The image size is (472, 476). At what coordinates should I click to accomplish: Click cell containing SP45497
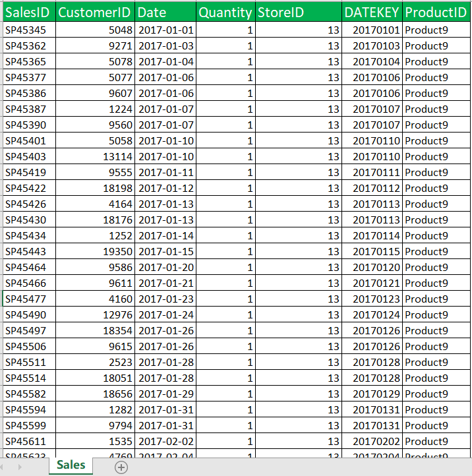[29, 330]
